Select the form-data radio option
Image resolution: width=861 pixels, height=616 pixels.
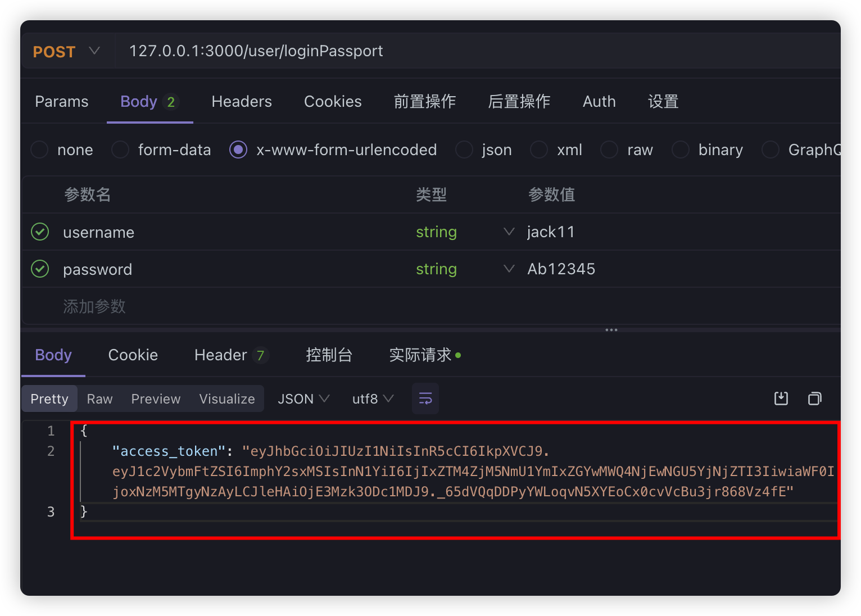(120, 150)
